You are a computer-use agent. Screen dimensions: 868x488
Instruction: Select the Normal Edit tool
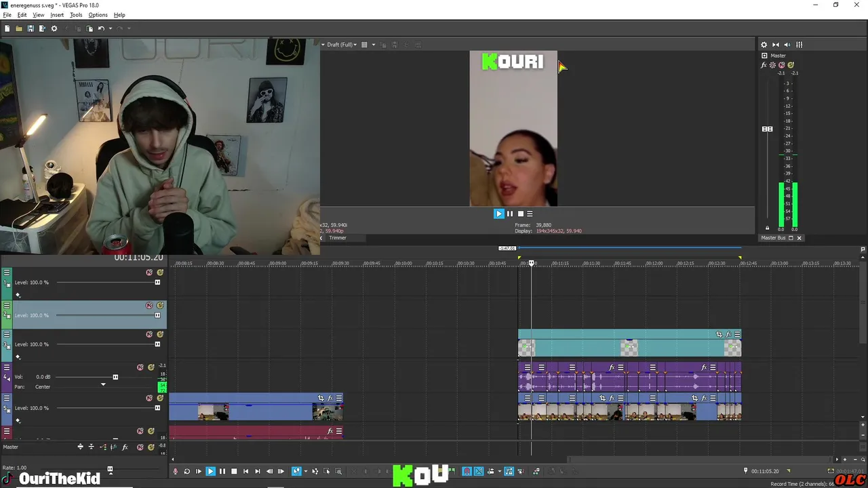pos(296,471)
